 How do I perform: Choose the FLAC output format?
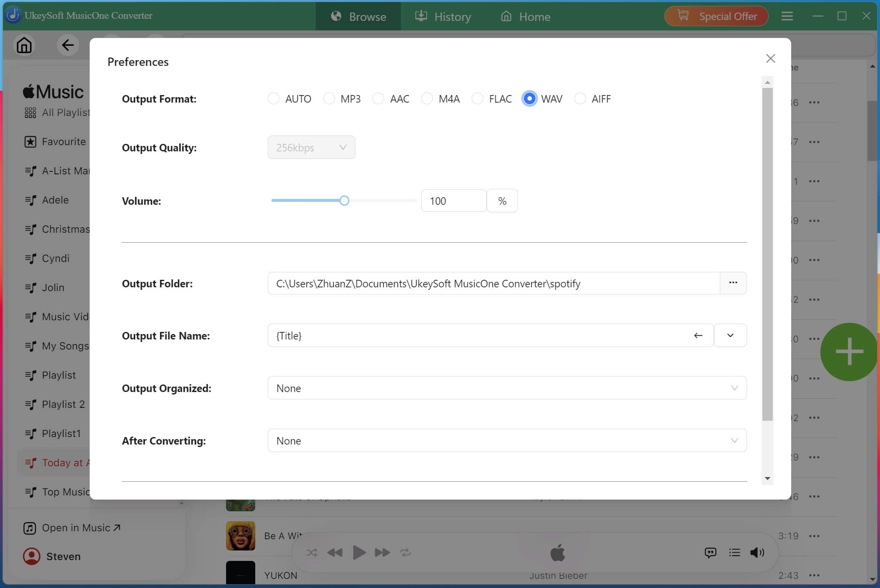tap(478, 99)
